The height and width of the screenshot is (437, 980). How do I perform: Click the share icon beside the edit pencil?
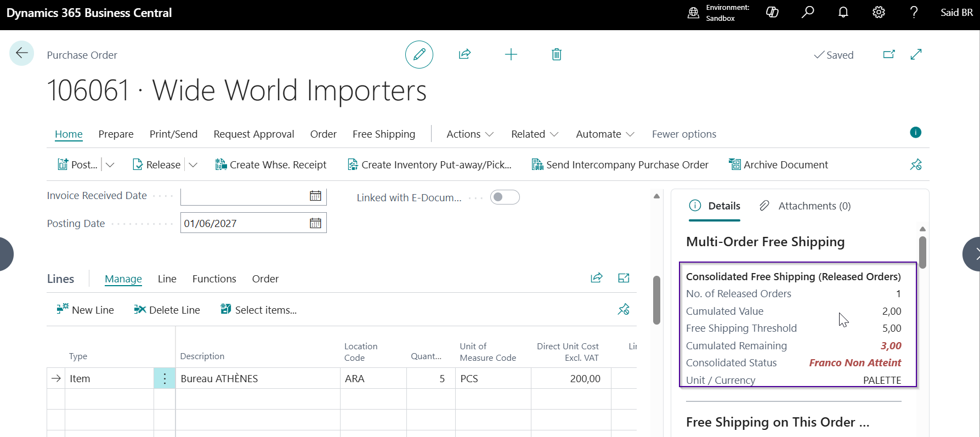click(x=464, y=54)
